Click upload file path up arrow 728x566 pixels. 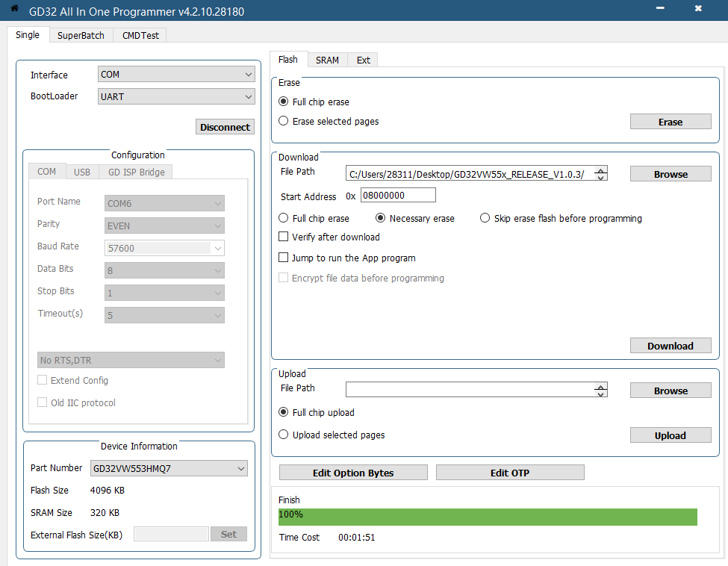click(601, 387)
